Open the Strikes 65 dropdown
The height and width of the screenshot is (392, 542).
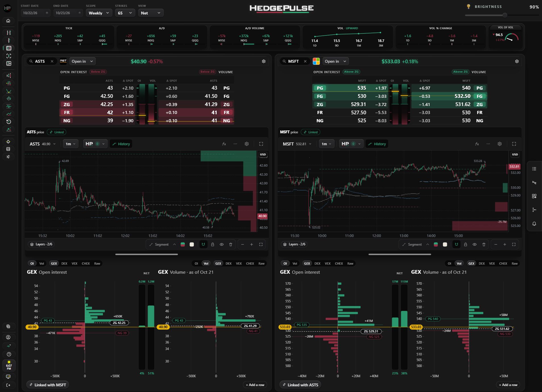pos(125,13)
